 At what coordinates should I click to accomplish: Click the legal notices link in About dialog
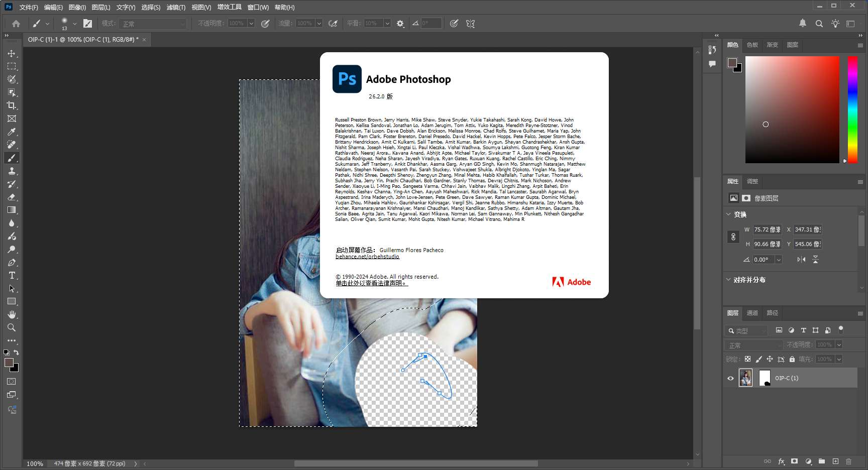[x=372, y=283]
